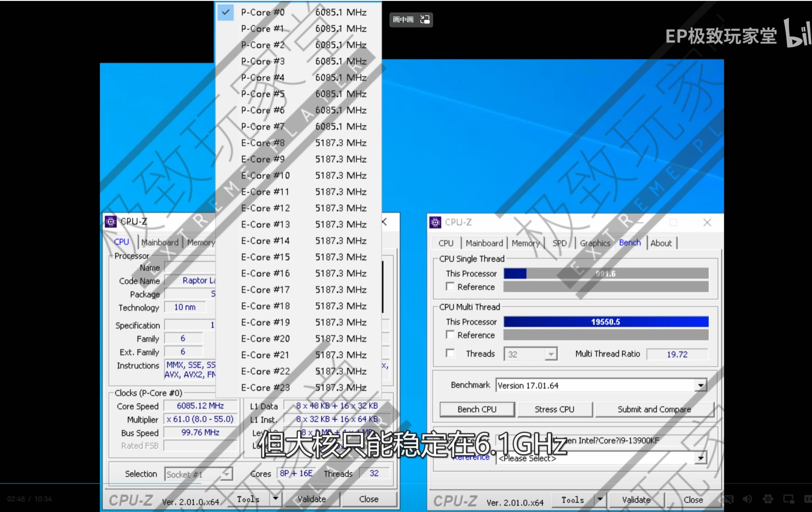Screen dimensions: 812x512
Task: Open the Reference processor Please Select dropdown
Action: coord(700,458)
